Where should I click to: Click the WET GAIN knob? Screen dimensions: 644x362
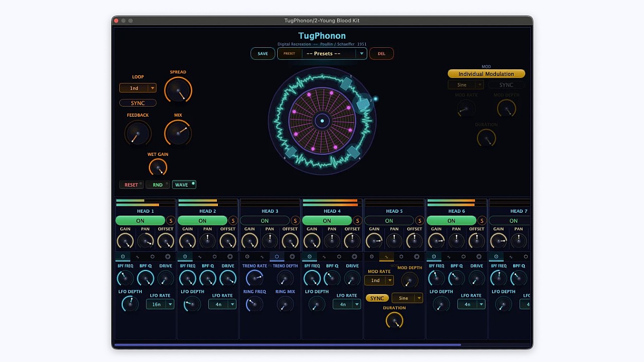158,167
